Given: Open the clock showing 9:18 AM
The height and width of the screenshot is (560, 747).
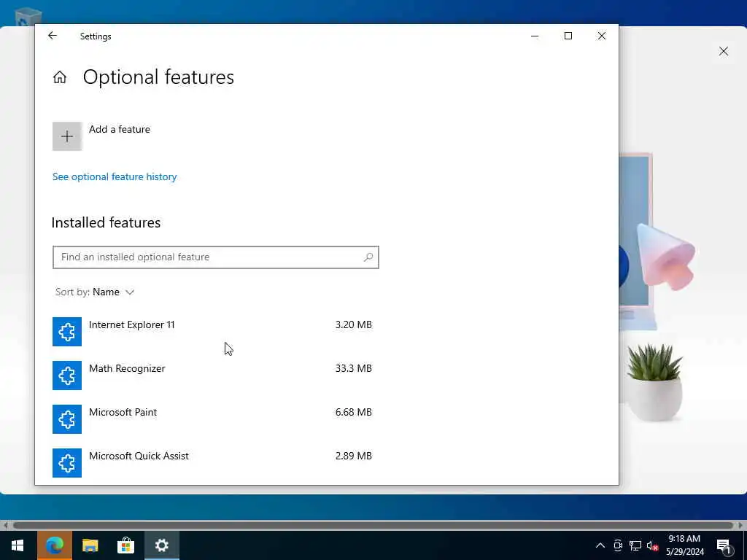Looking at the screenshot, I should tap(684, 545).
